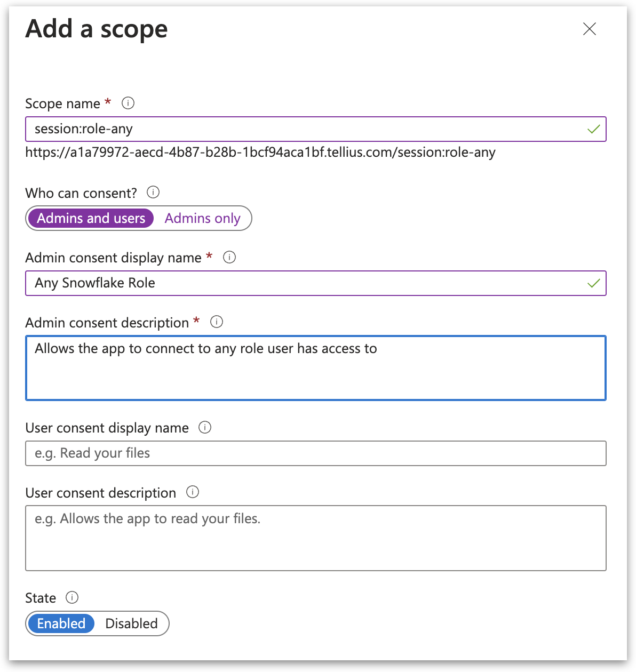Switch consent to Admins only
This screenshot has height=672, width=636.
[x=203, y=219]
